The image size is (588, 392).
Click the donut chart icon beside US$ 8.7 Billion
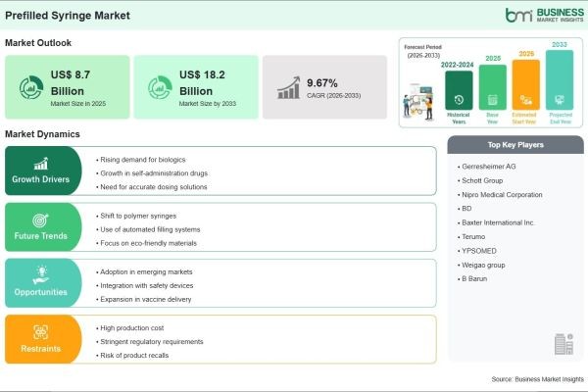31,87
